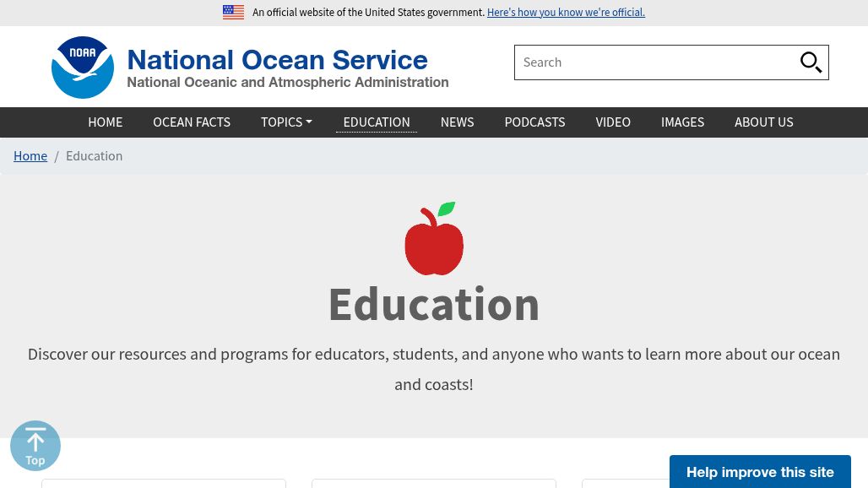The image size is (868, 488).
Task: Click the EDUCATION navigation item
Action: pyautogui.click(x=377, y=122)
